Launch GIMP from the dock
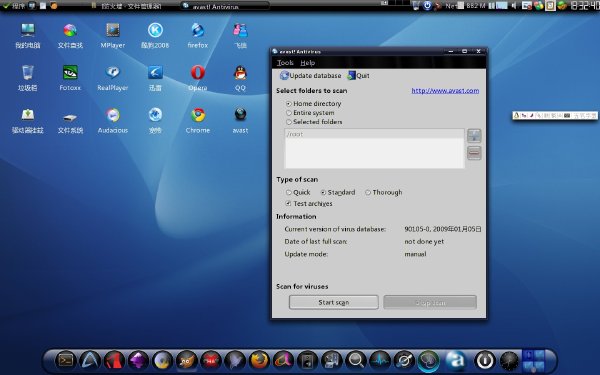Screen dimensions: 600x375 [187, 360]
